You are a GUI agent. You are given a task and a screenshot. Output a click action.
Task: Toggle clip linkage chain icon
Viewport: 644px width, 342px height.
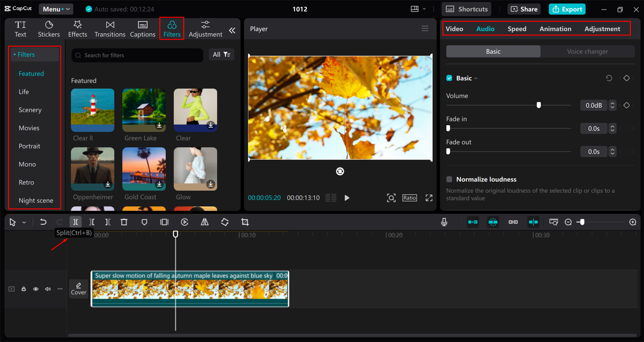pos(513,222)
